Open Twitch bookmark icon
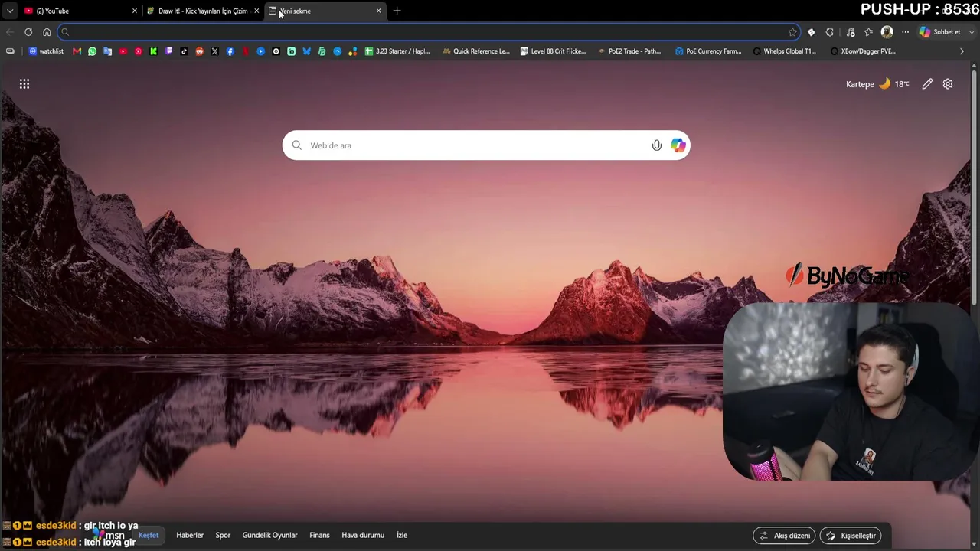Screen dimensions: 980x551 (x=168, y=51)
